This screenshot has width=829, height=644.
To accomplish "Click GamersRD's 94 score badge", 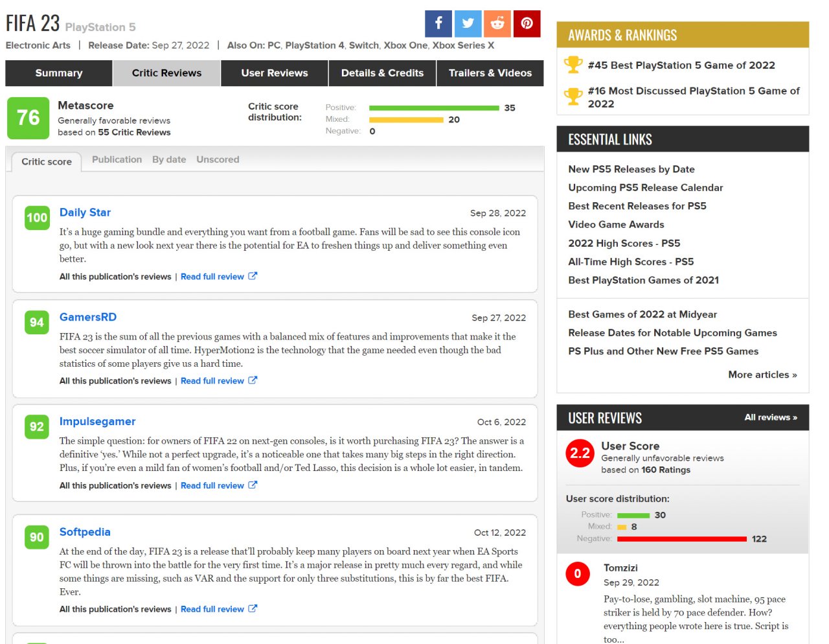I will pyautogui.click(x=37, y=323).
